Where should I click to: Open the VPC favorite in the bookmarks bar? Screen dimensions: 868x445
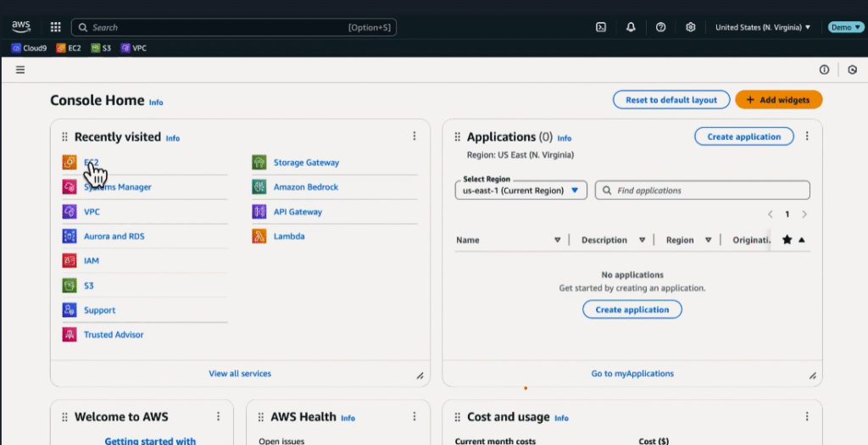click(133, 48)
